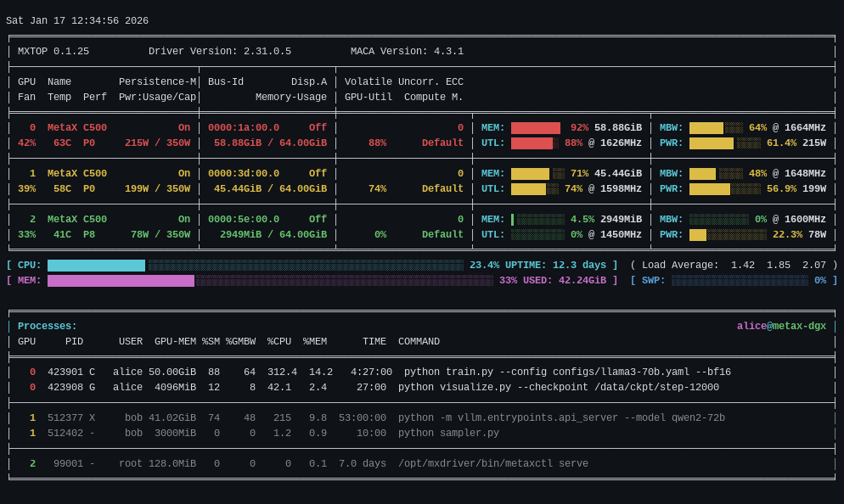The width and height of the screenshot is (844, 504).
Task: Click load average value 2.07
Action: click(813, 266)
